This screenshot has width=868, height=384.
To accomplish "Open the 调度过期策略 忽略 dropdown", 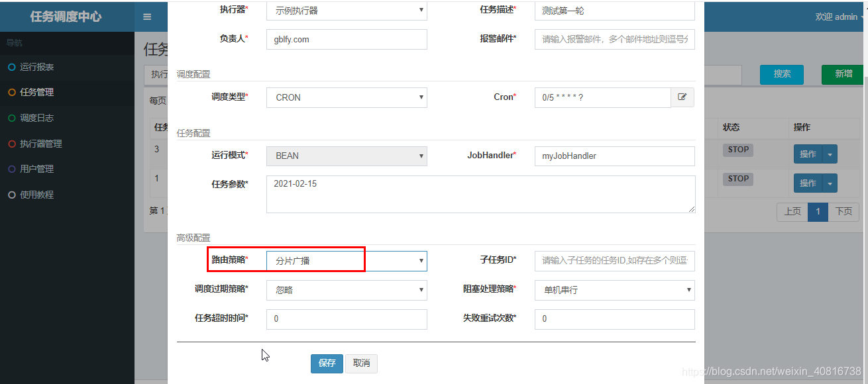I will click(x=347, y=290).
